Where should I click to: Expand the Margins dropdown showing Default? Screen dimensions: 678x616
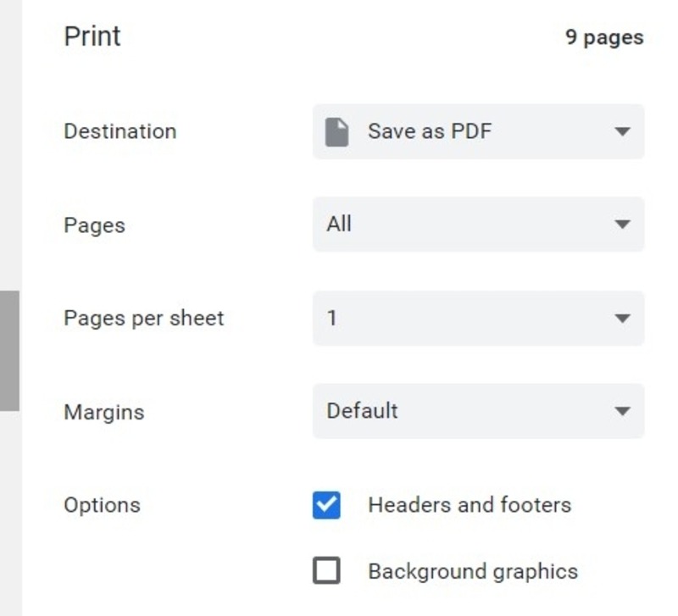(x=623, y=412)
